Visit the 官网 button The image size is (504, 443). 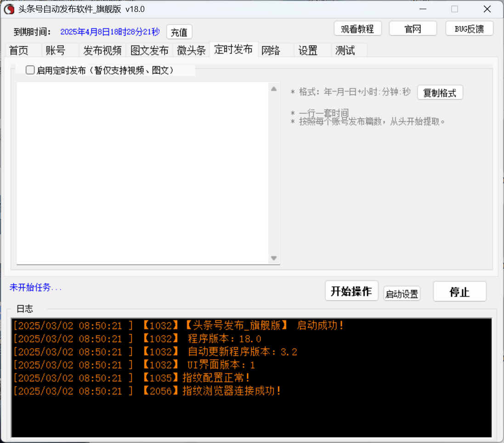pos(413,29)
